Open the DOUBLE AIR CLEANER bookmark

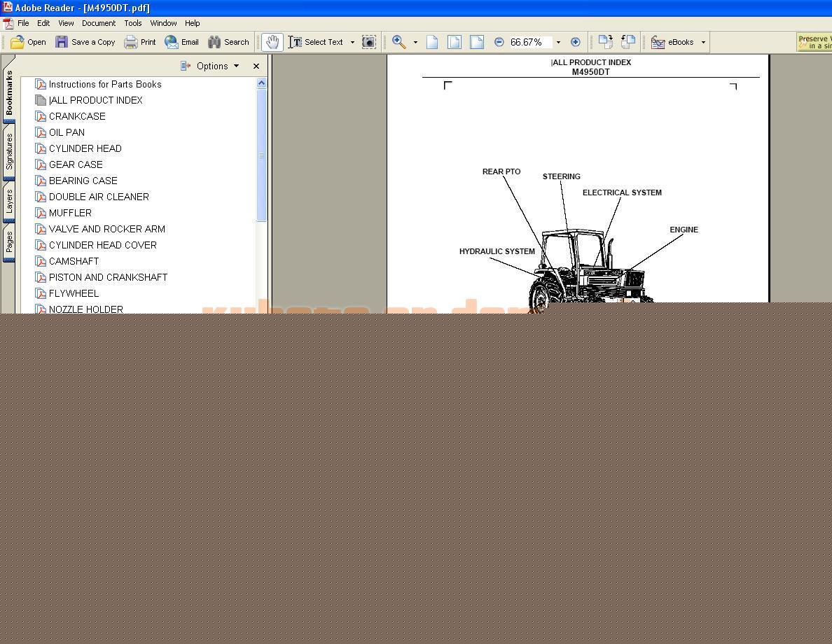pos(99,197)
